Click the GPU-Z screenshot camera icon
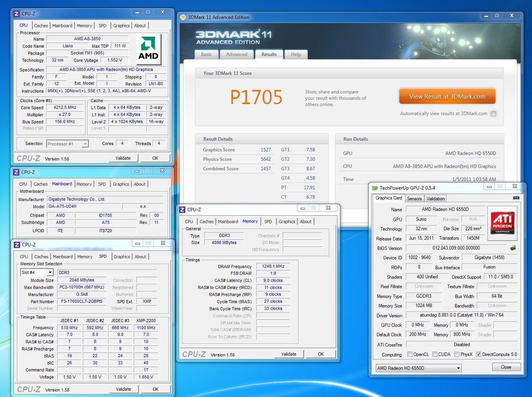Viewport: 532px width, 397px height. click(516, 198)
